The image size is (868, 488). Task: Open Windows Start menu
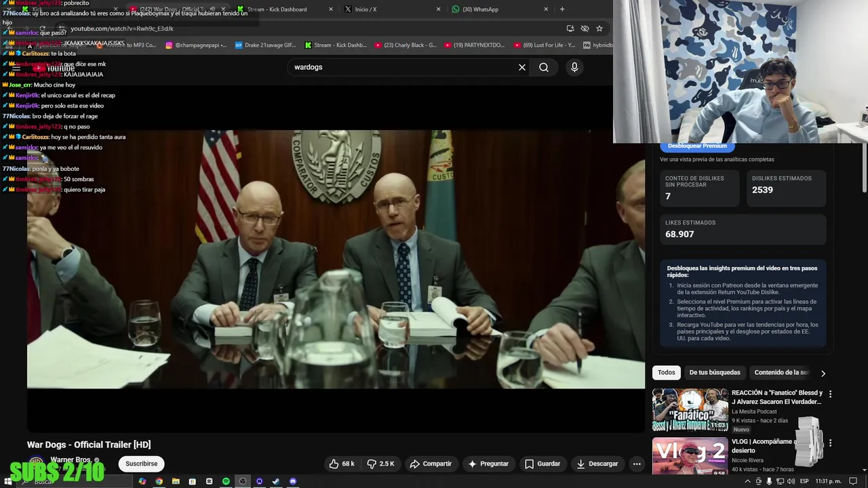pyautogui.click(x=8, y=481)
